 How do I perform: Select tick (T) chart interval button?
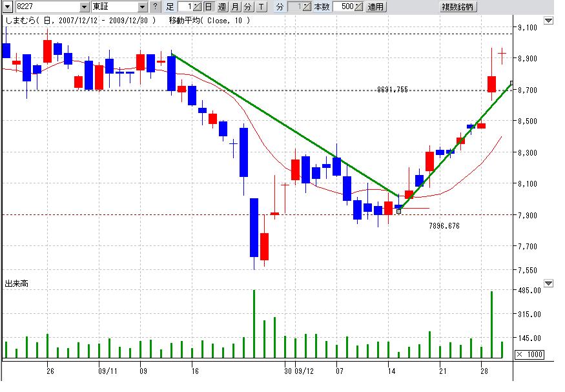click(x=260, y=7)
